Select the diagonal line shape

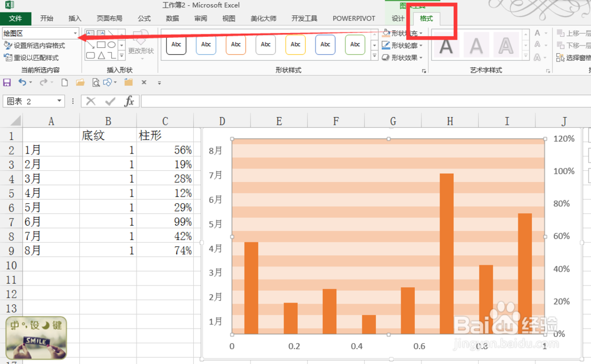coord(111,34)
